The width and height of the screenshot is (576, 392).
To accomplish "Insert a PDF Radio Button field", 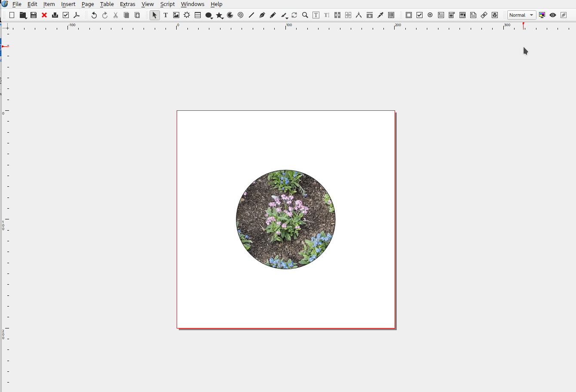I will [430, 15].
